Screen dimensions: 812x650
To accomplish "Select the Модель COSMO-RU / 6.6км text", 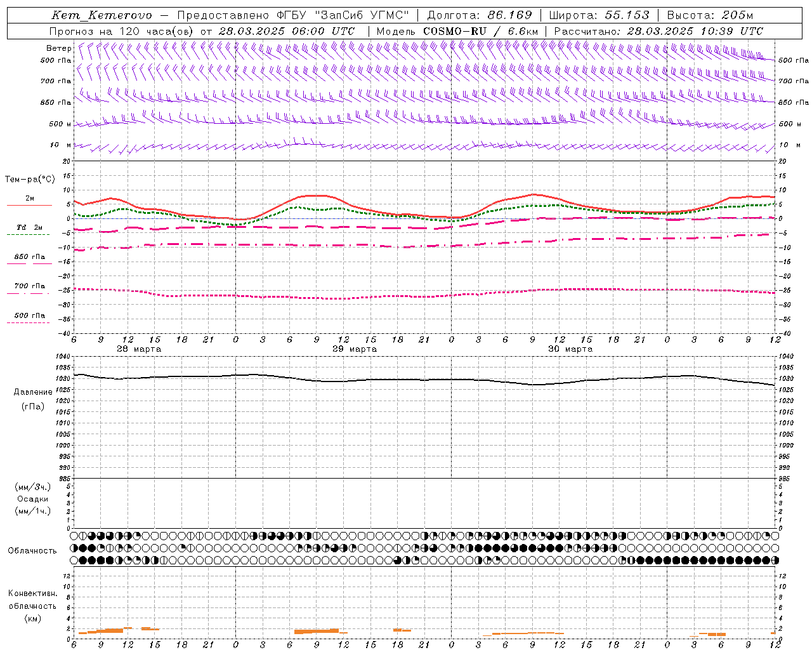I will tap(457, 31).
